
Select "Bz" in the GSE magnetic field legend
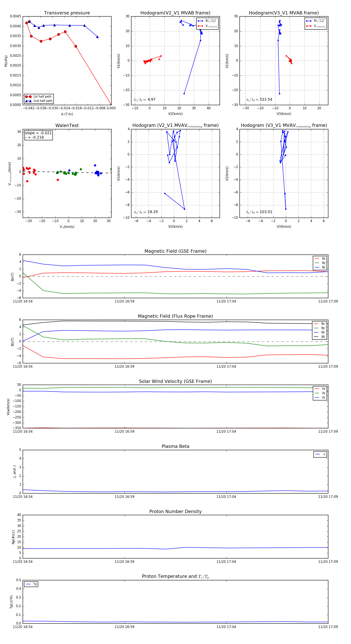tap(320, 268)
